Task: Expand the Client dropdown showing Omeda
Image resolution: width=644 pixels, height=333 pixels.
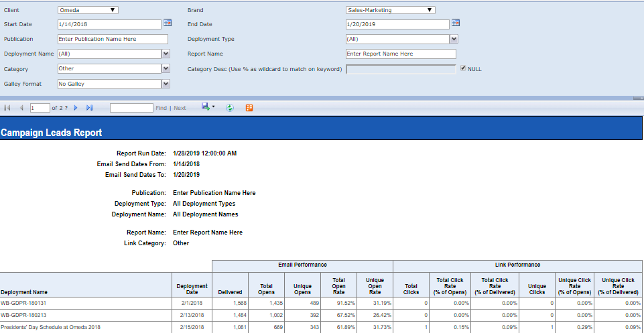Action: click(x=113, y=10)
